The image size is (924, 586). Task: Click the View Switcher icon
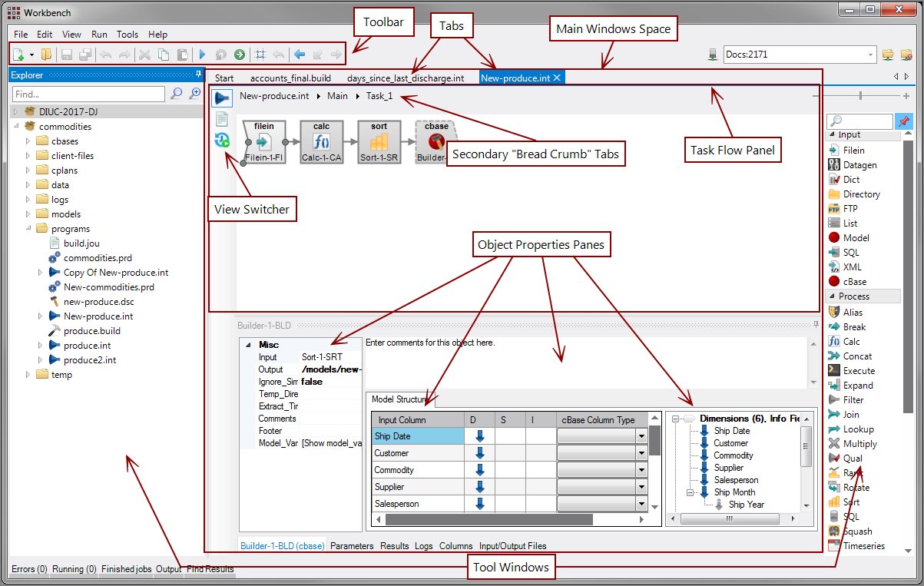(222, 138)
